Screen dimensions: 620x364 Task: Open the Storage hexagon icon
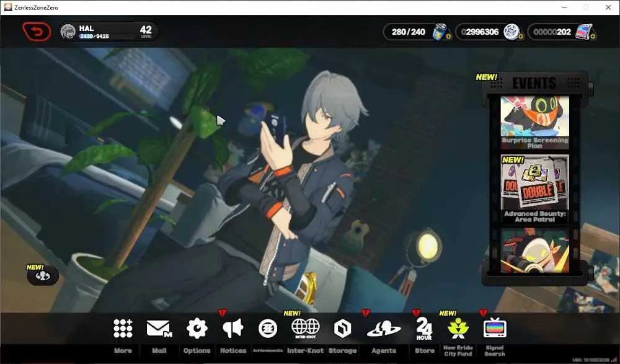coord(342,329)
